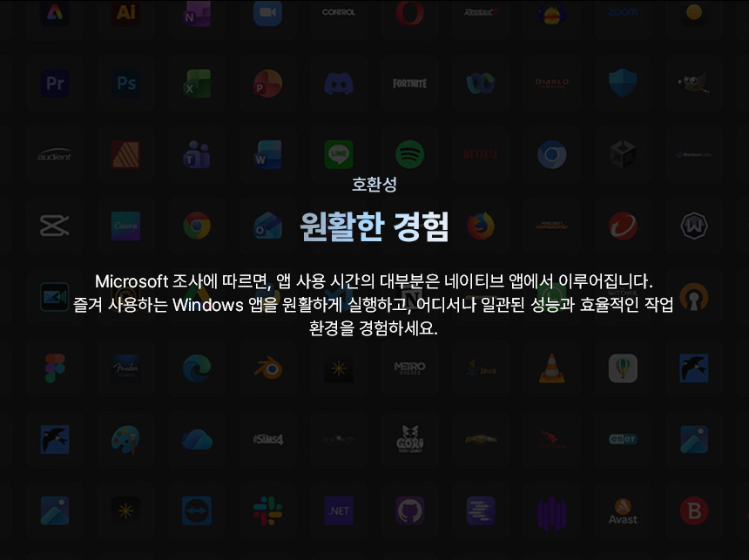This screenshot has width=749, height=560.
Task: Open the Paint palette icon
Action: click(x=125, y=439)
